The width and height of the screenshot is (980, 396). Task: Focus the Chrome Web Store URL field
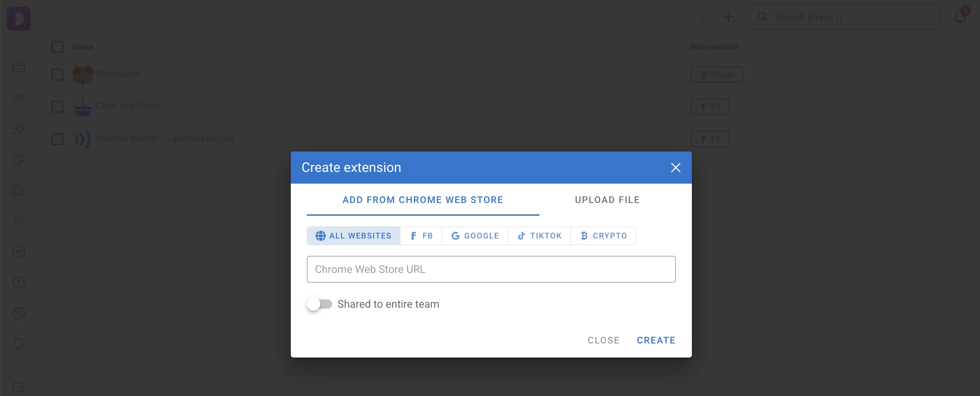[491, 269]
